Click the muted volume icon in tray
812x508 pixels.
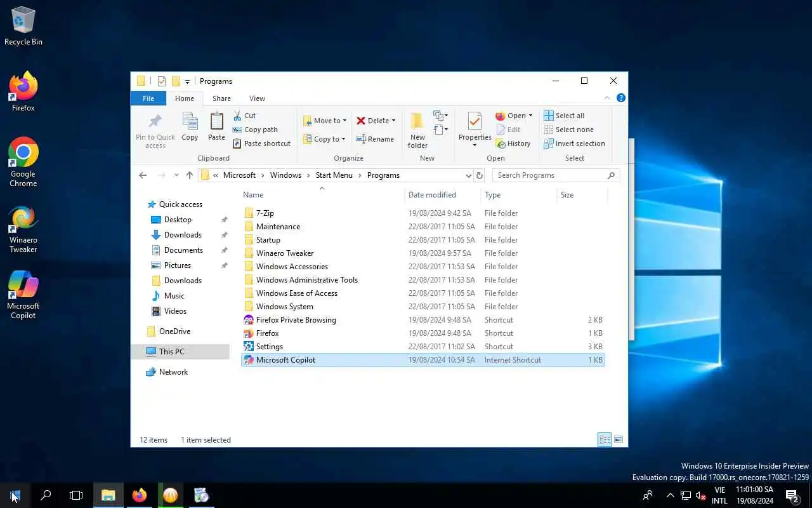(x=701, y=495)
